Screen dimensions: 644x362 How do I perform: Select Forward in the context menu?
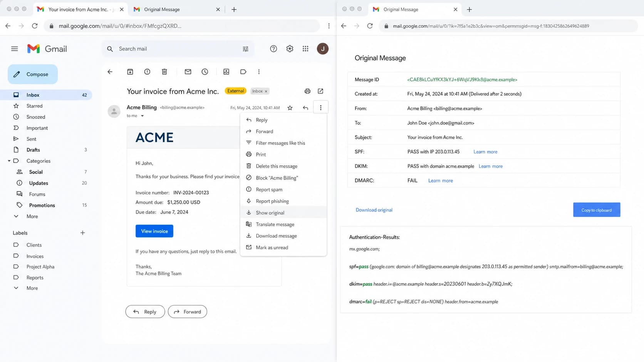pyautogui.click(x=283, y=132)
